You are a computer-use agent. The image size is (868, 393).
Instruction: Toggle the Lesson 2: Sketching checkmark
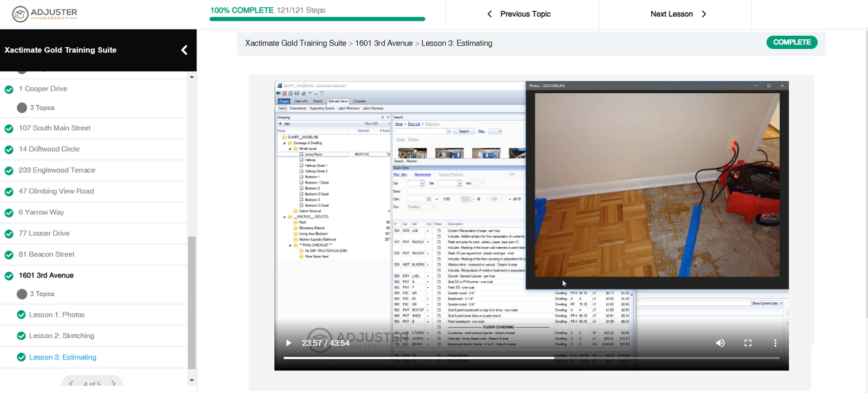pos(21,336)
